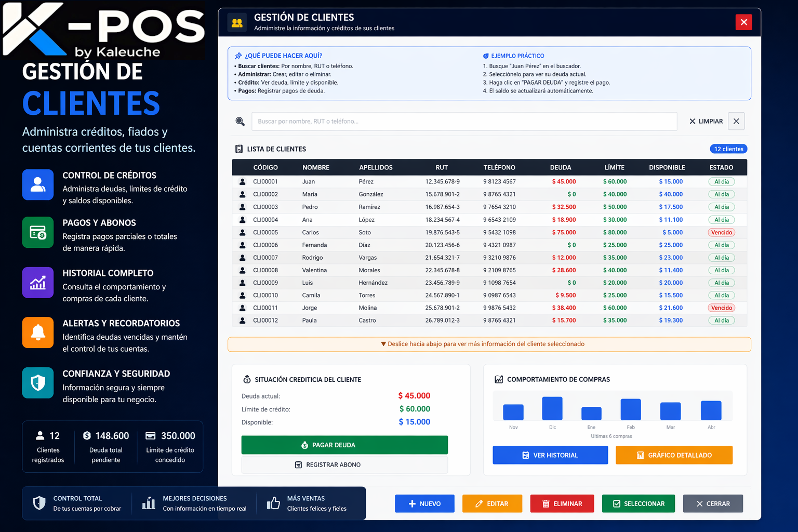The width and height of the screenshot is (798, 532).
Task: Click the red ELIMINAR button
Action: coord(562,504)
